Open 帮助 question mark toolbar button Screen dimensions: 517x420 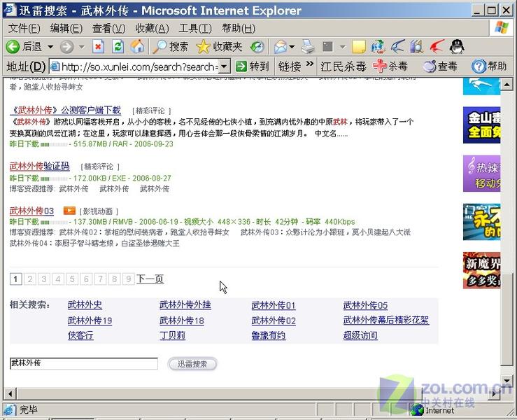(x=489, y=66)
